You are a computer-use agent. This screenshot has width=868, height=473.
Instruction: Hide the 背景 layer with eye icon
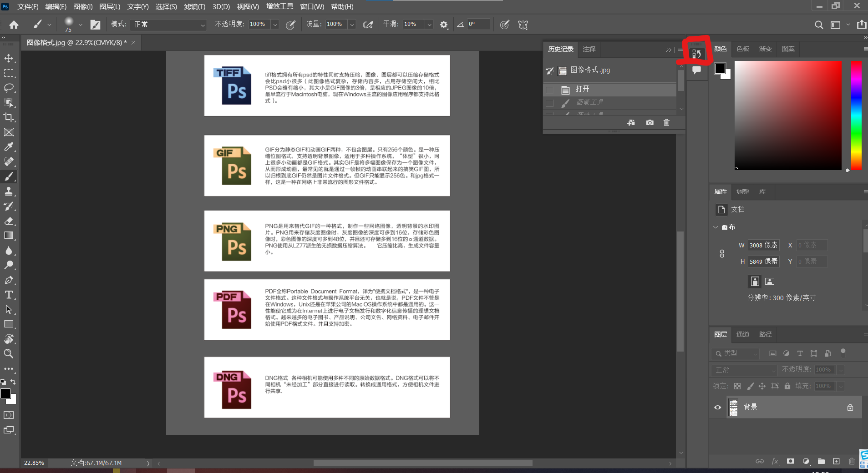tap(718, 407)
